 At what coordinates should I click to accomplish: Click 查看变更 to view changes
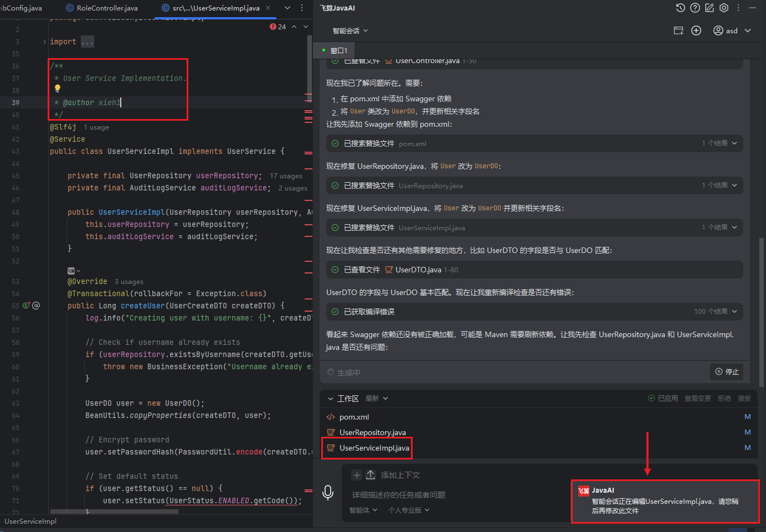[697, 399]
